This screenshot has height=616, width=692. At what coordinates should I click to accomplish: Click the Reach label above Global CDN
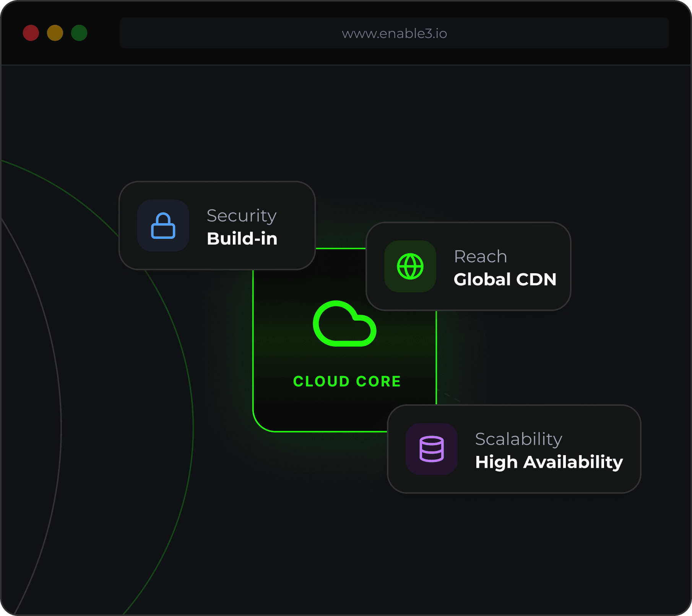(x=480, y=256)
